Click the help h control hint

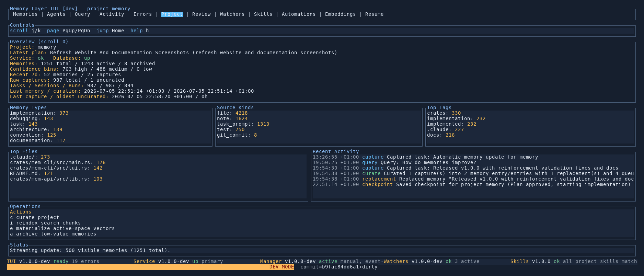tap(140, 31)
